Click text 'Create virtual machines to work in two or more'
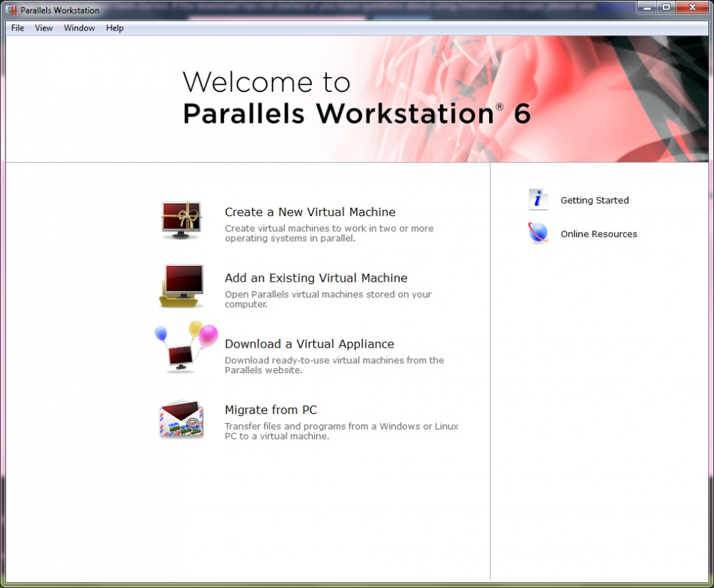This screenshot has height=588, width=714. [329, 228]
